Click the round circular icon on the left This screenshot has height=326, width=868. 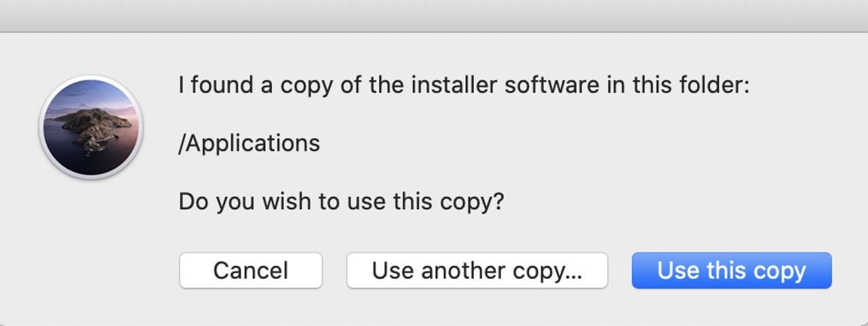(x=91, y=127)
